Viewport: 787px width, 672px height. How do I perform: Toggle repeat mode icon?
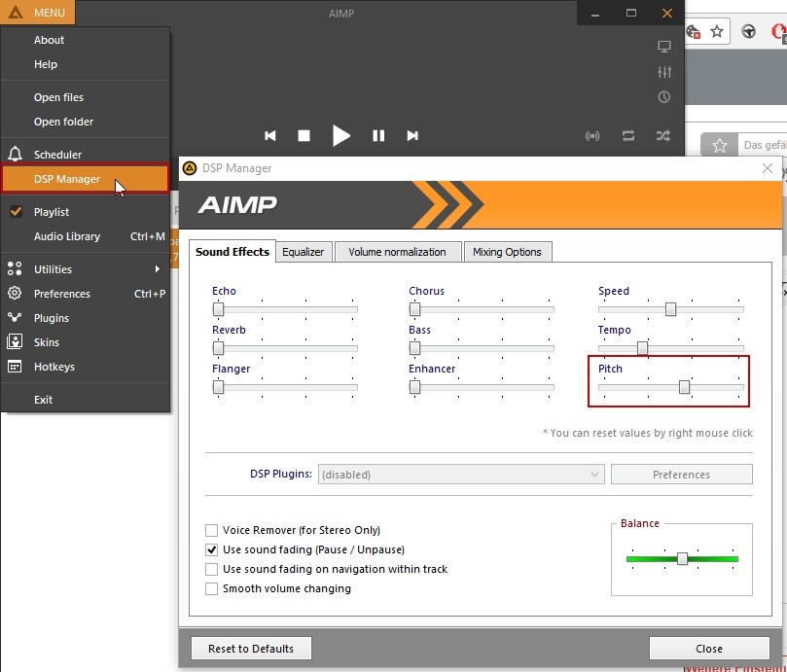point(627,135)
